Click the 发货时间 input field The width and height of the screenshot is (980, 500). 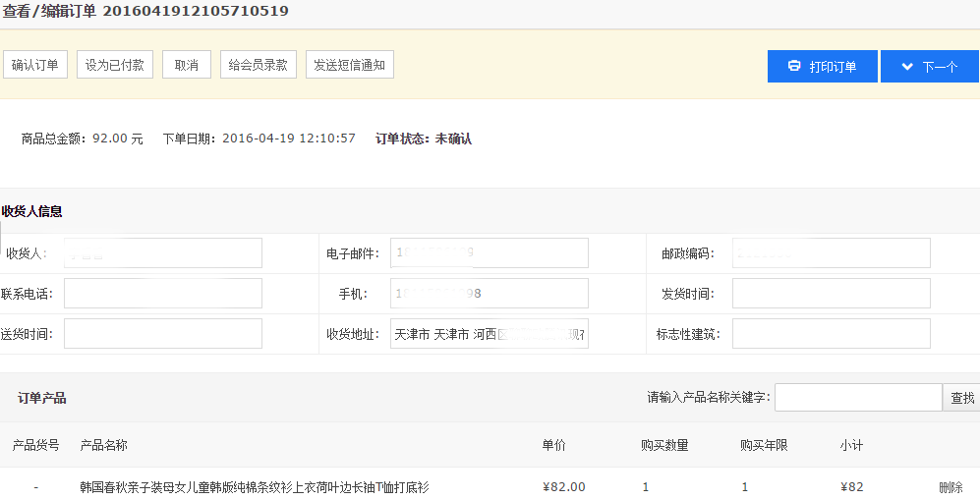831,294
